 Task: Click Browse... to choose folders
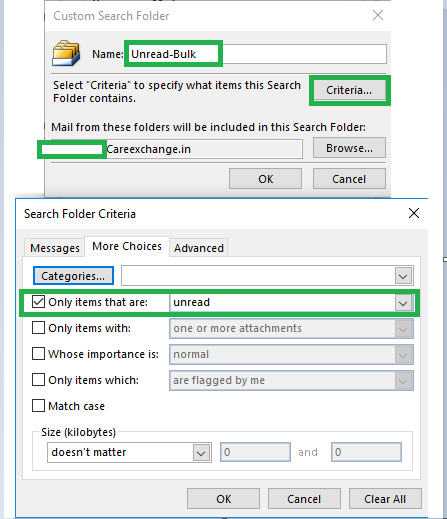pos(349,148)
